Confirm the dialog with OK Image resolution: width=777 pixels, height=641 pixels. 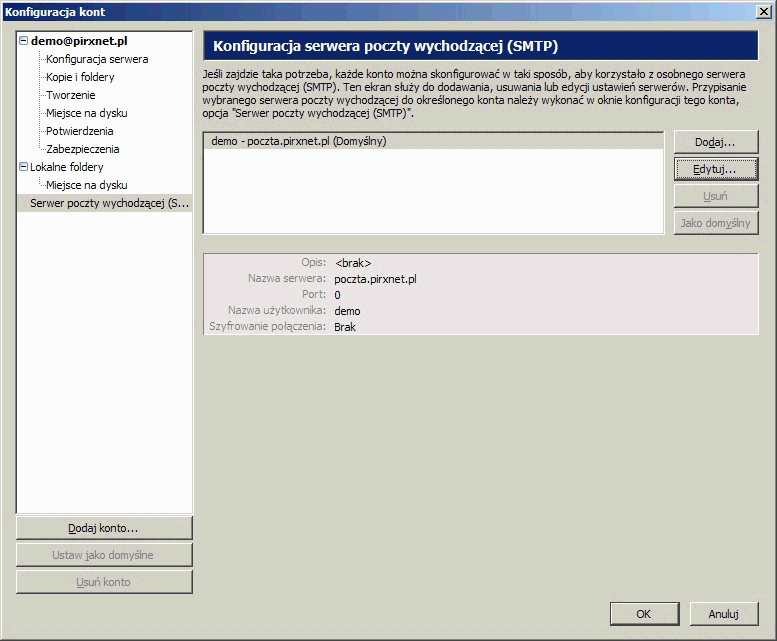[x=644, y=614]
